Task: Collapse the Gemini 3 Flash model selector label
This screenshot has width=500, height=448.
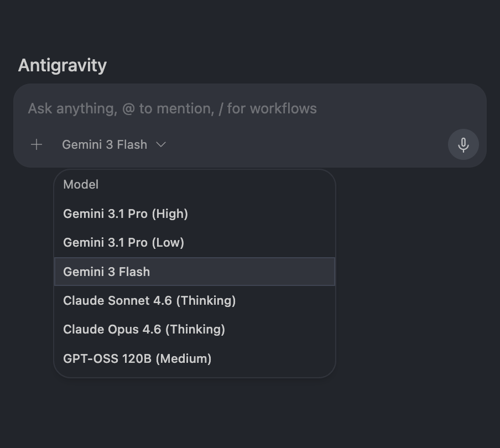Action: 105,144
